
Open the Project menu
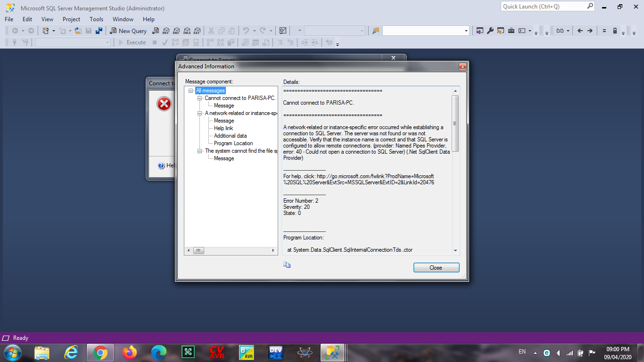pyautogui.click(x=71, y=19)
